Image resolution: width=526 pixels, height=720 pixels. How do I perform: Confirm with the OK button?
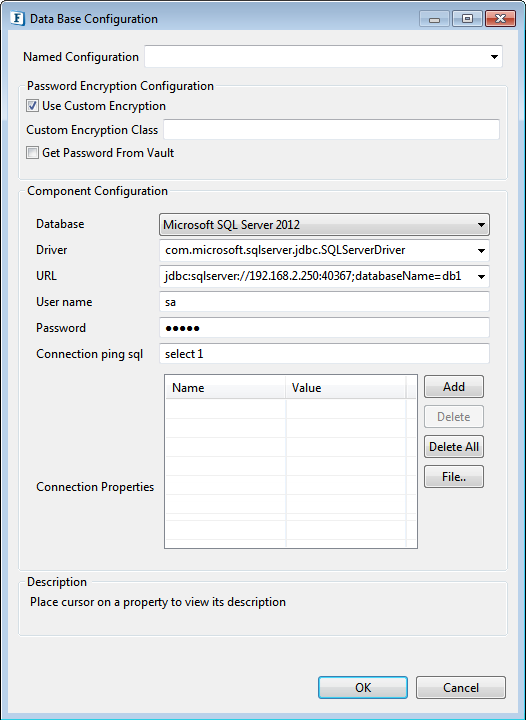(363, 687)
